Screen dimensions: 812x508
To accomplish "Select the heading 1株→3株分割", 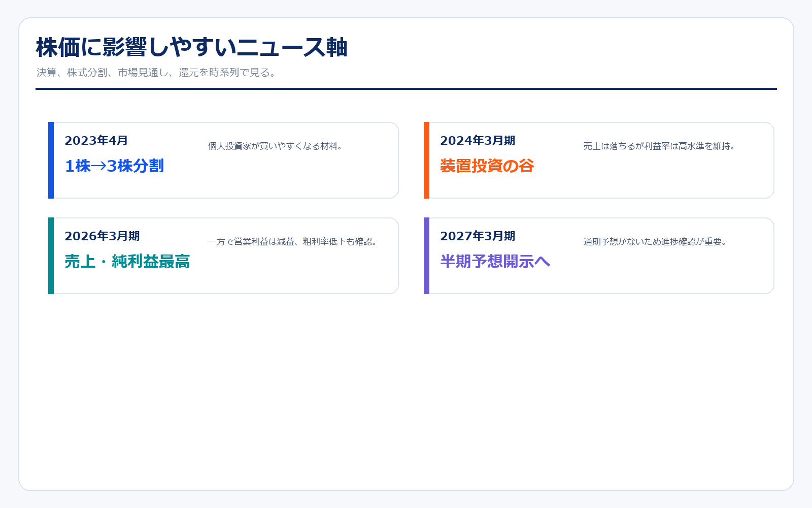I will click(x=114, y=166).
